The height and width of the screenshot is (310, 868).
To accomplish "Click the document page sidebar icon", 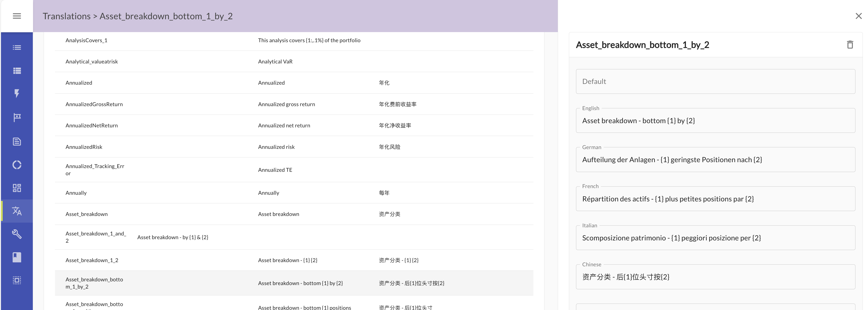I will pyautogui.click(x=17, y=142).
